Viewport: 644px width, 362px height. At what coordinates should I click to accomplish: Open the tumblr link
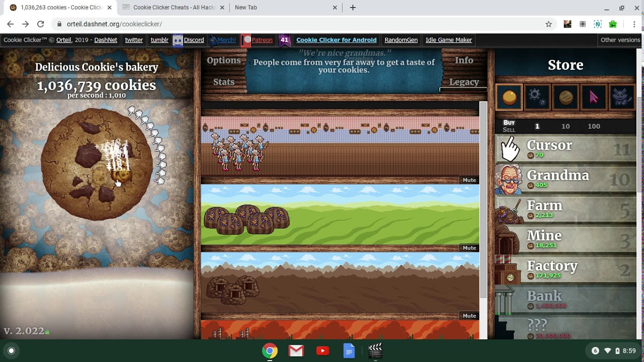point(159,40)
